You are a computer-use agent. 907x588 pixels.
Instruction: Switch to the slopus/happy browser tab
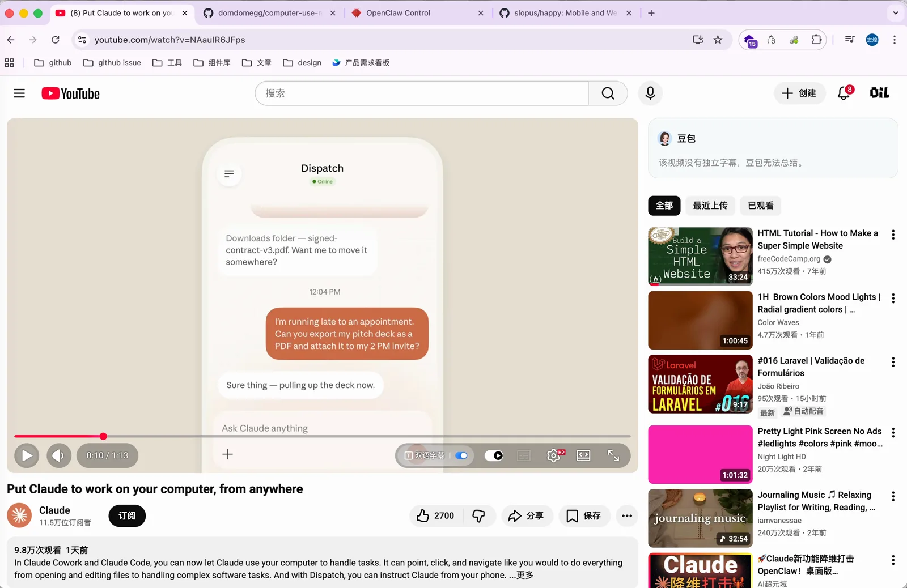565,13
